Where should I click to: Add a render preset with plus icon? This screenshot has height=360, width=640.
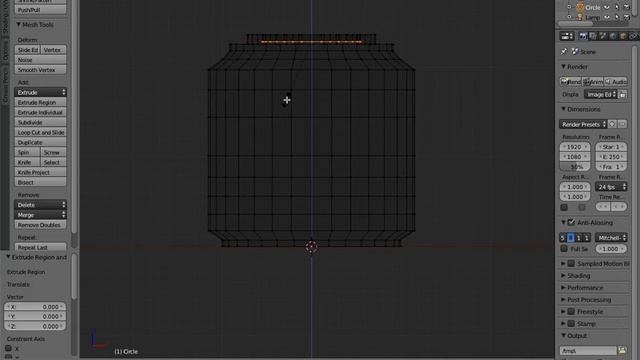click(x=612, y=124)
